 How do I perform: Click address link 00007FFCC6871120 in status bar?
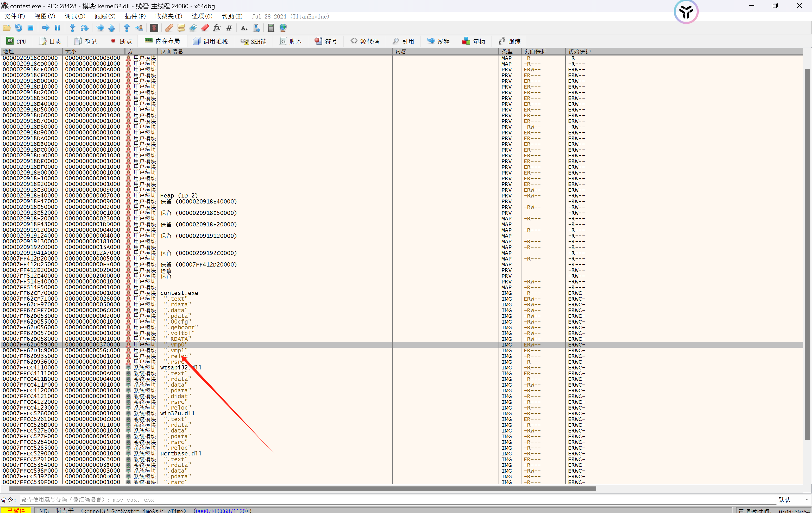pyautogui.click(x=221, y=510)
